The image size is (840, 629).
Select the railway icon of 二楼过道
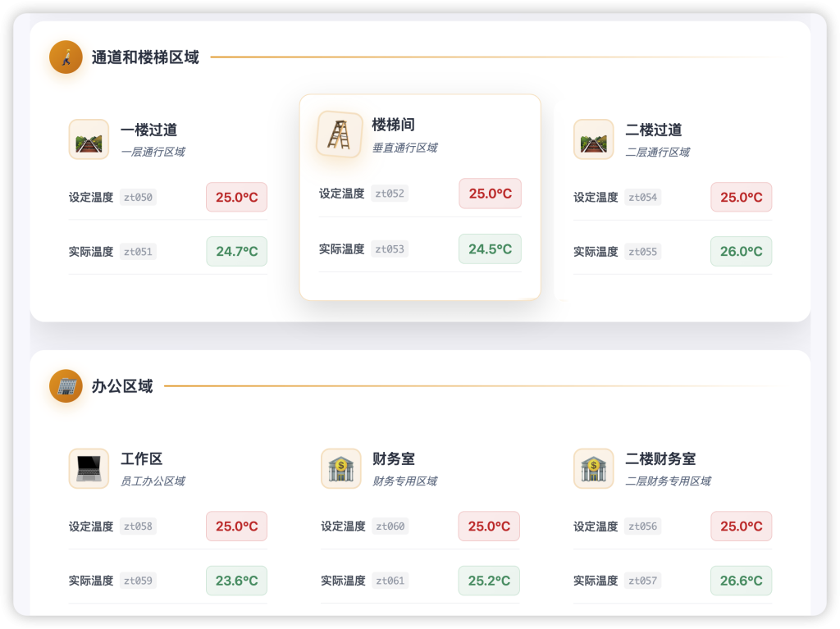pos(593,139)
